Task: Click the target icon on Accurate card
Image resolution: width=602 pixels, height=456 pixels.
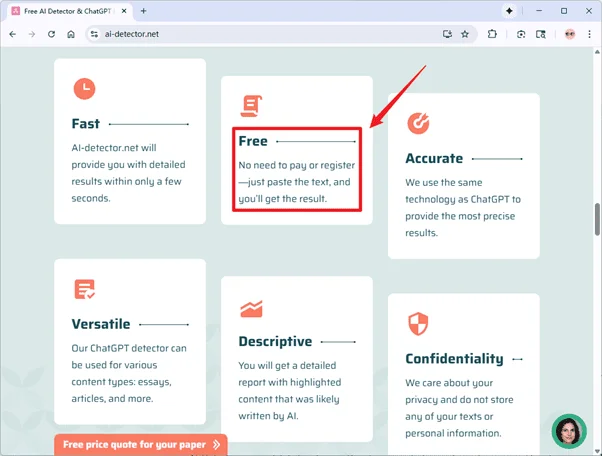Action: pyautogui.click(x=418, y=123)
